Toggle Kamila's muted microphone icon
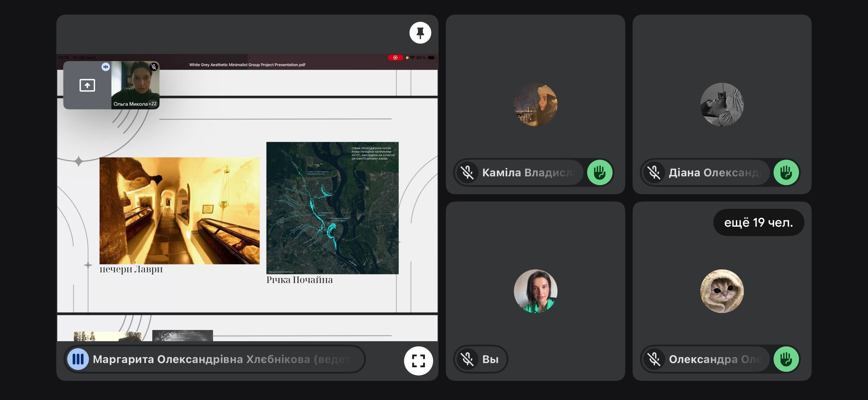The height and width of the screenshot is (400, 868). coord(467,173)
